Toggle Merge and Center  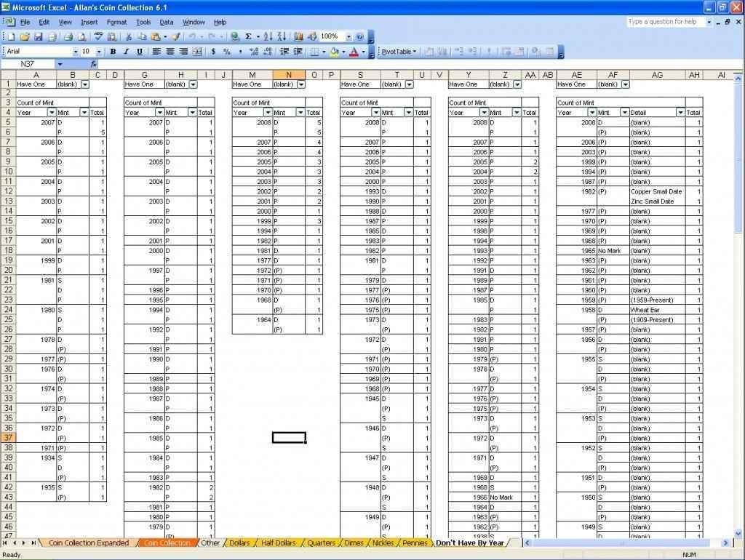pos(196,52)
